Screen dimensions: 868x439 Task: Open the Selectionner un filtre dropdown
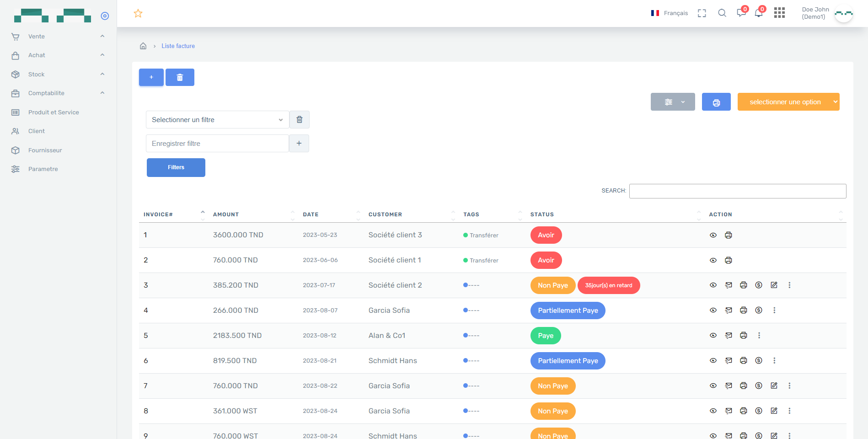218,120
